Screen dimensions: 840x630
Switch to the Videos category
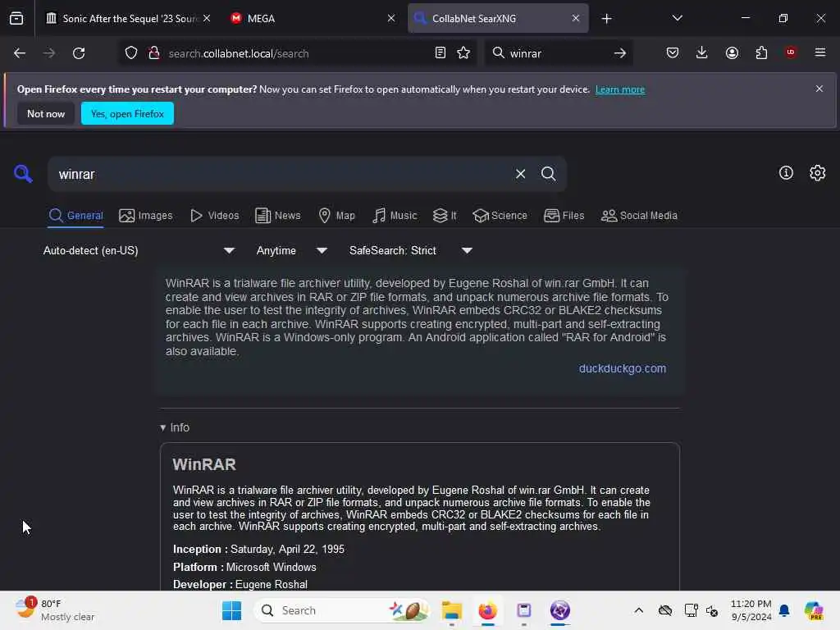[x=215, y=216]
